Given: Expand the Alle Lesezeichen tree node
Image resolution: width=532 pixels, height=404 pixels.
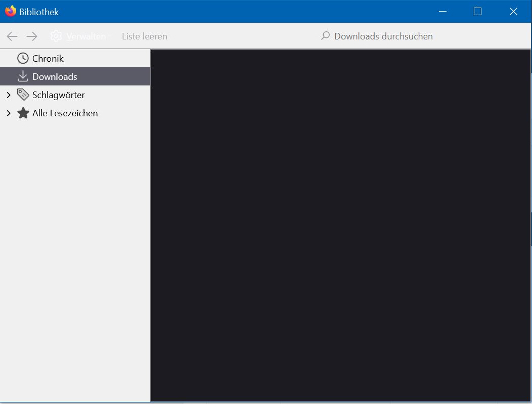Looking at the screenshot, I should pyautogui.click(x=9, y=113).
